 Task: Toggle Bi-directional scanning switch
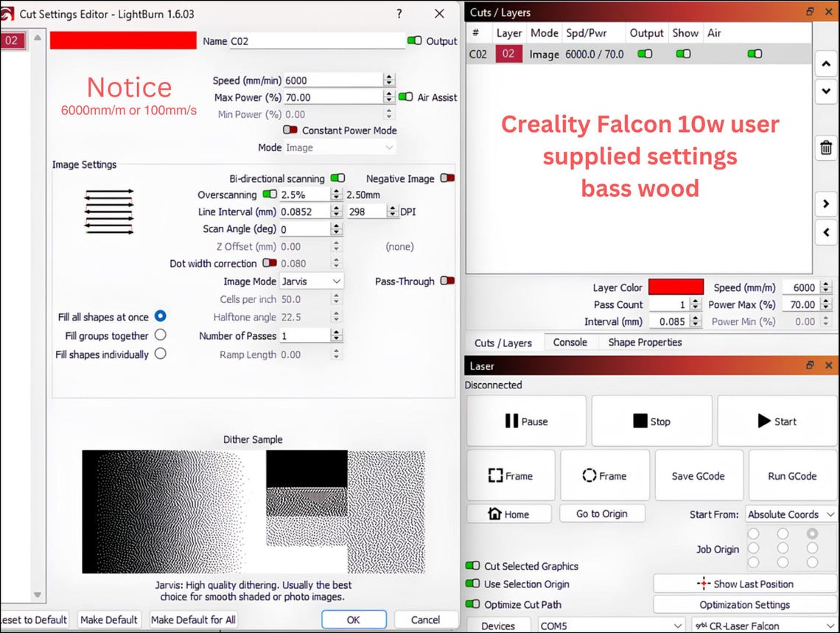point(337,178)
